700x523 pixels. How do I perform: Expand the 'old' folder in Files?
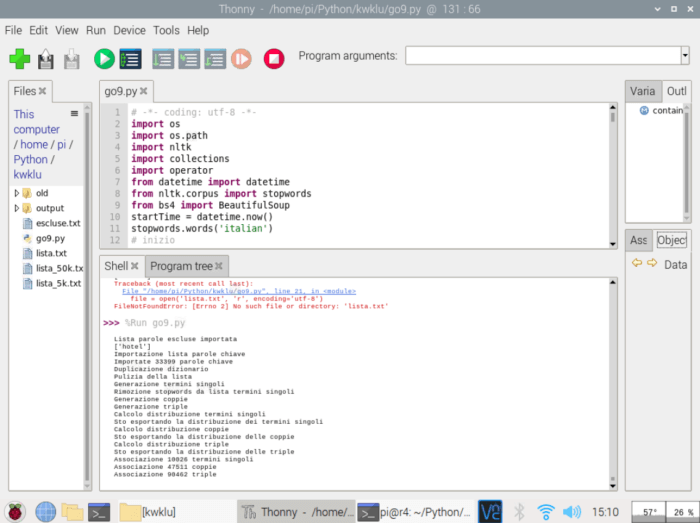tap(17, 193)
